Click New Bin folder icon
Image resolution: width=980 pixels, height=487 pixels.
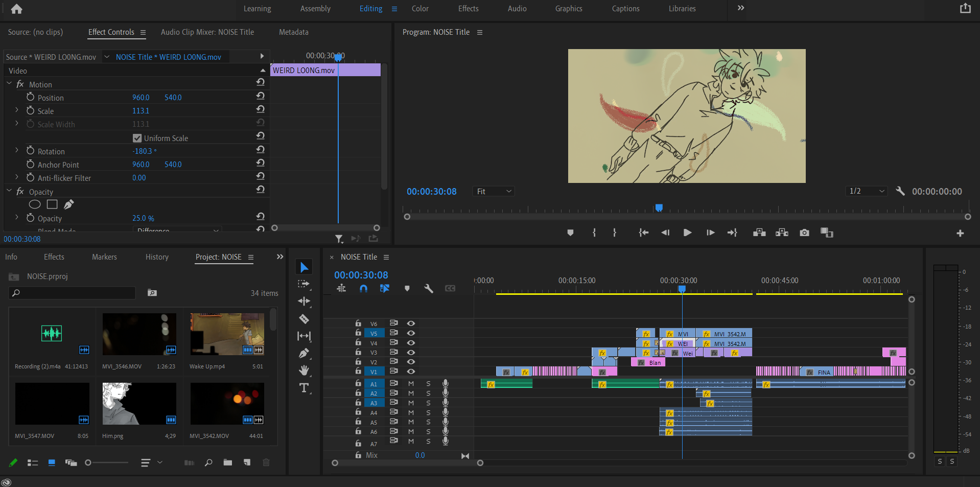[x=228, y=462]
